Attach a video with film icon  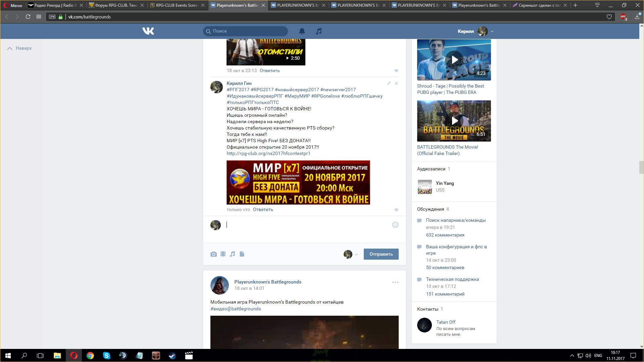click(223, 254)
